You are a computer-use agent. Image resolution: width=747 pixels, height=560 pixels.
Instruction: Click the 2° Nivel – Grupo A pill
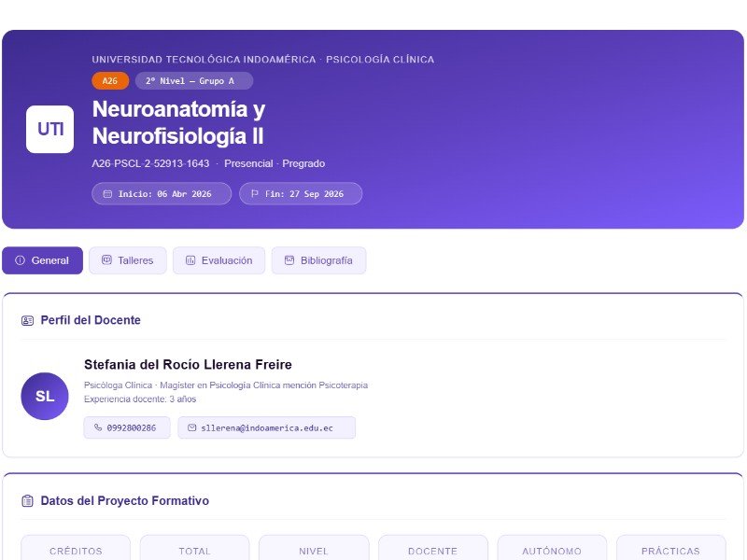(x=193, y=81)
